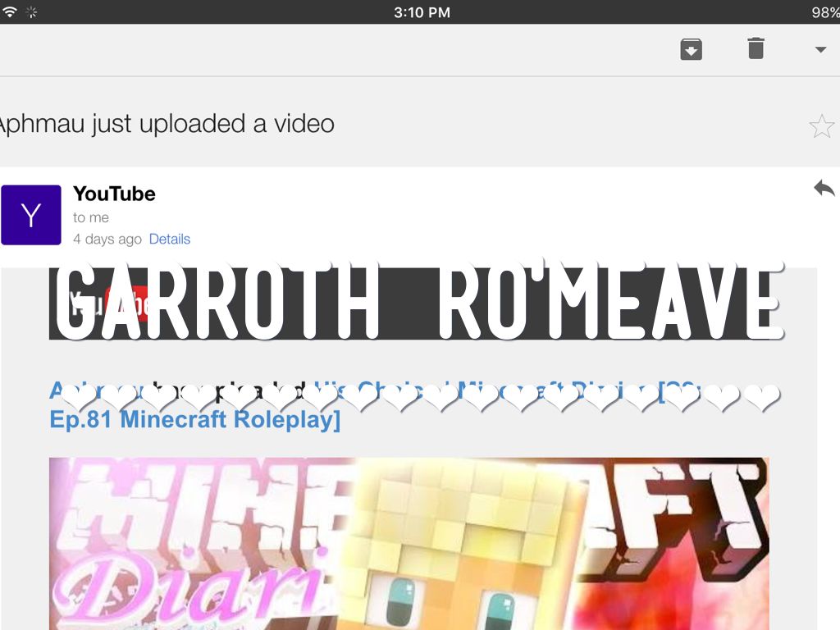Image resolution: width=840 pixels, height=630 pixels.
Task: Archive this email with the box icon
Action: pyautogui.click(x=692, y=50)
